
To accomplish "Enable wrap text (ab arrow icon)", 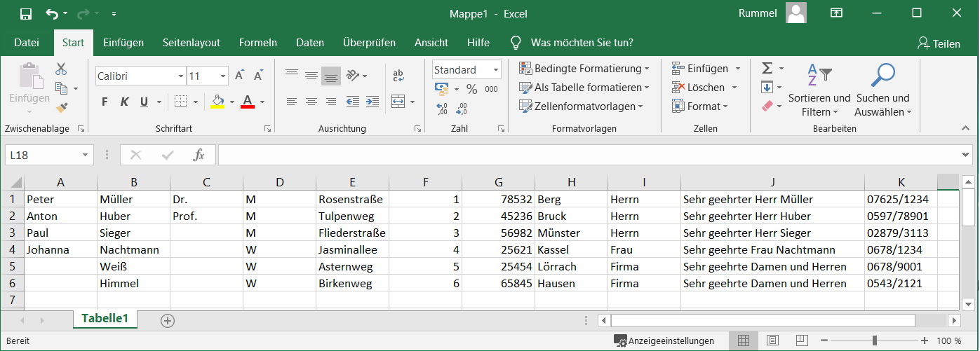I will tap(398, 76).
